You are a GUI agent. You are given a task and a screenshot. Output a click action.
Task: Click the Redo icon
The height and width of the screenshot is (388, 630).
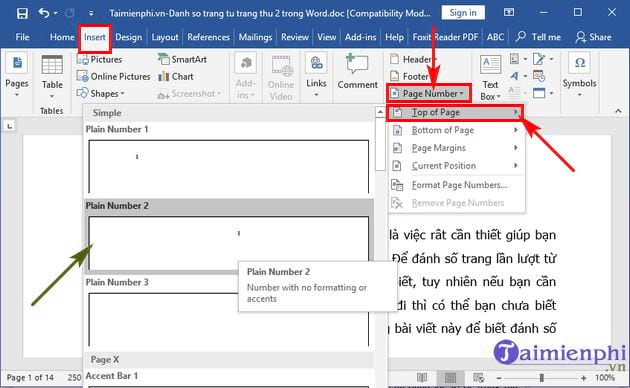[x=70, y=13]
